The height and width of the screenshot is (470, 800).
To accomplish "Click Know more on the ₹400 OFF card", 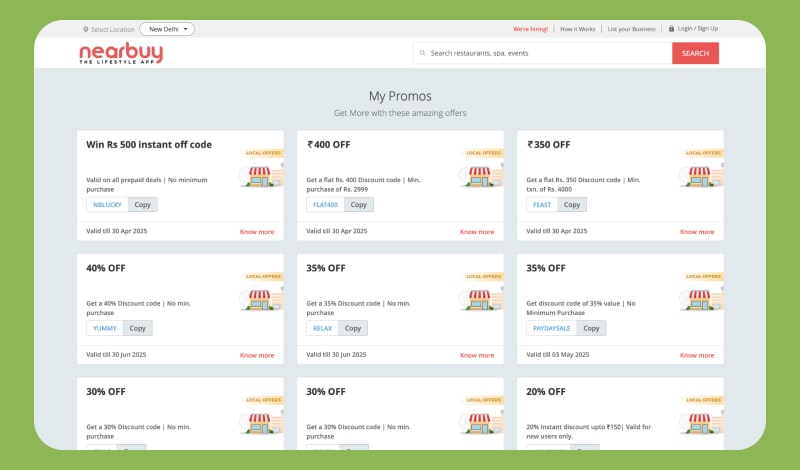I will 477,232.
